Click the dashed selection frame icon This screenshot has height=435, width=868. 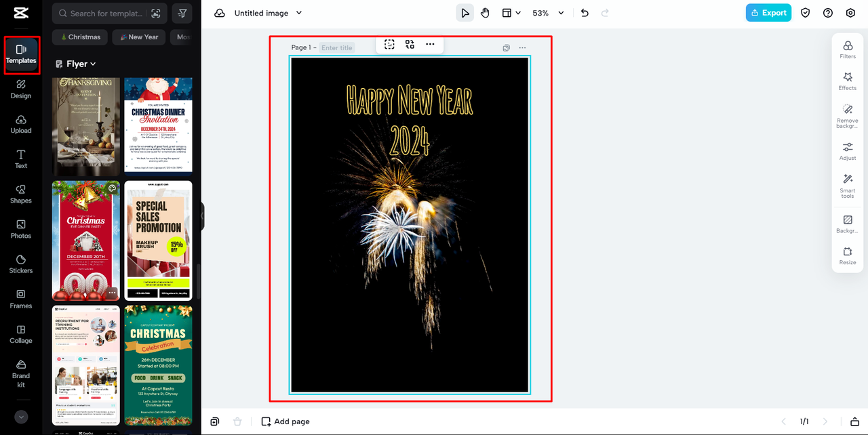(389, 44)
